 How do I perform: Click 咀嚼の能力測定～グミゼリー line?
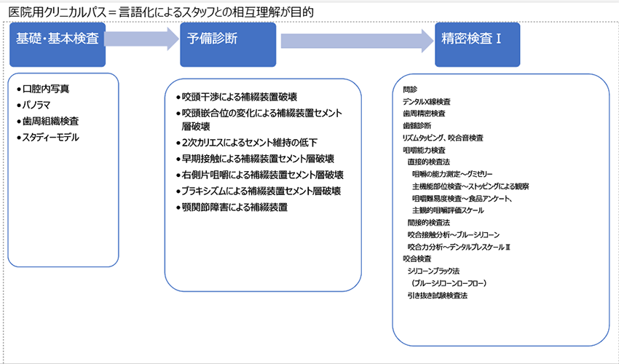452,174
